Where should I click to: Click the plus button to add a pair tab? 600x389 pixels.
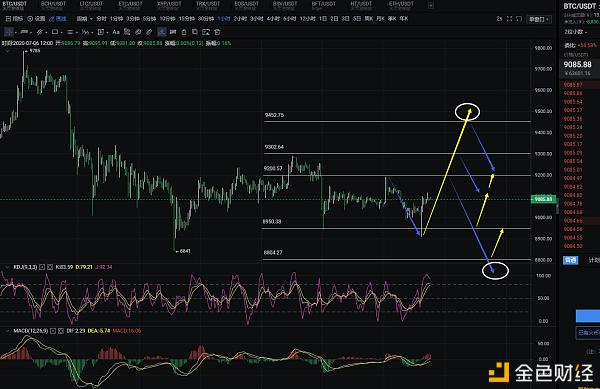pos(430,5)
